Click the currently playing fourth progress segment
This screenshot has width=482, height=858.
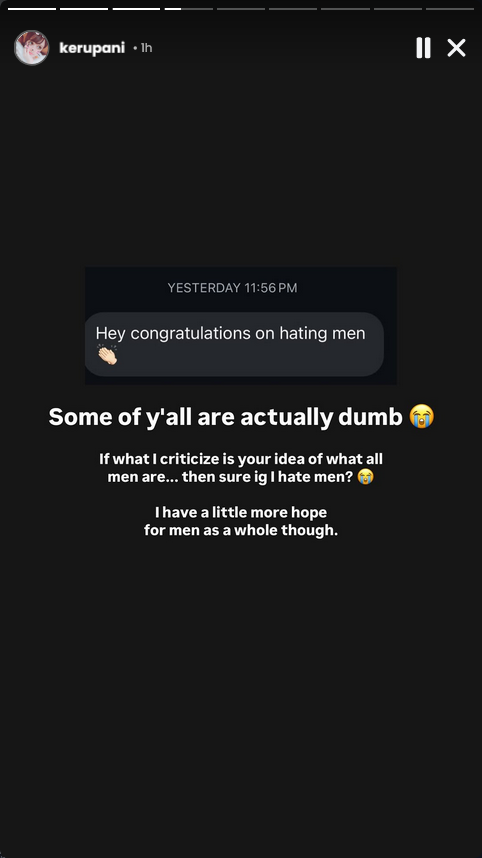[x=189, y=9]
